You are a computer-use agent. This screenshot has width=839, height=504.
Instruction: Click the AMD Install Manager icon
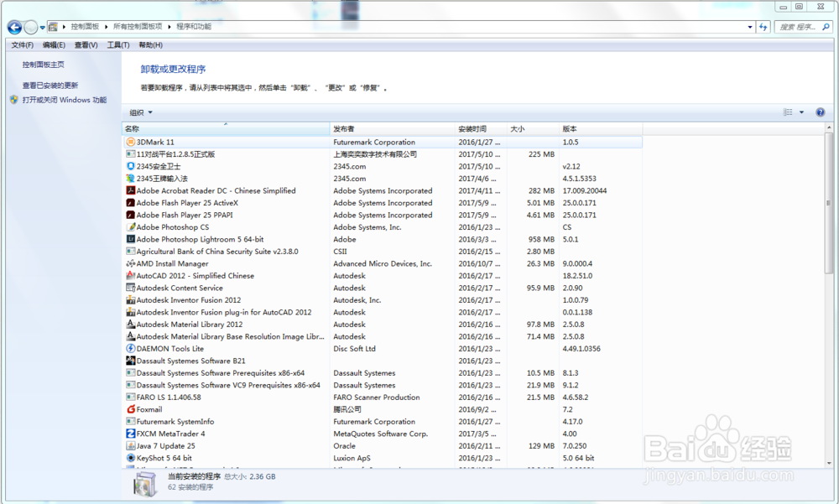click(131, 264)
